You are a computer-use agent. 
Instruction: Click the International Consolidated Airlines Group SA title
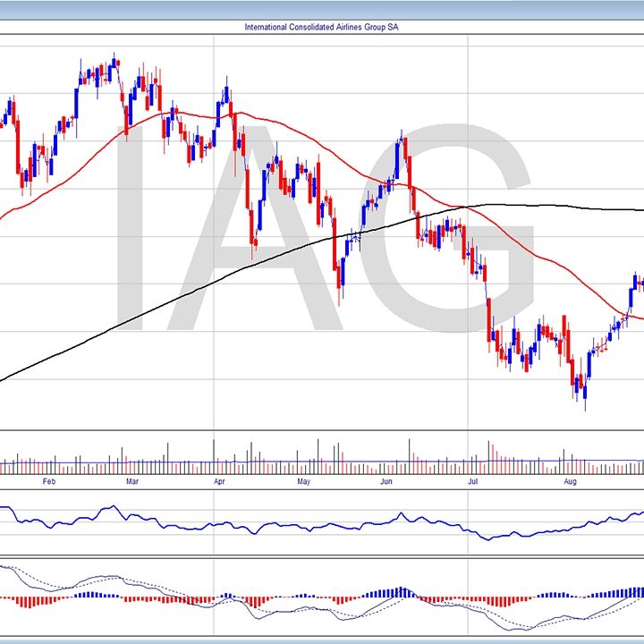[322, 27]
